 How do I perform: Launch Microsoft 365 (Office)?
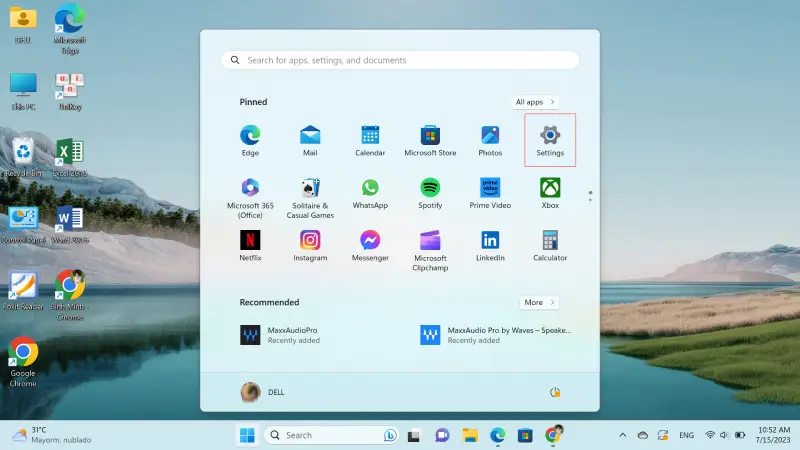pyautogui.click(x=250, y=198)
